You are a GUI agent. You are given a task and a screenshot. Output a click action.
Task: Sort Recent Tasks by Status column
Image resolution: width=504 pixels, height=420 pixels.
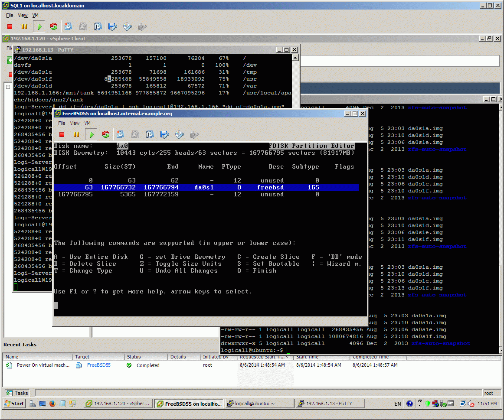coord(146,357)
